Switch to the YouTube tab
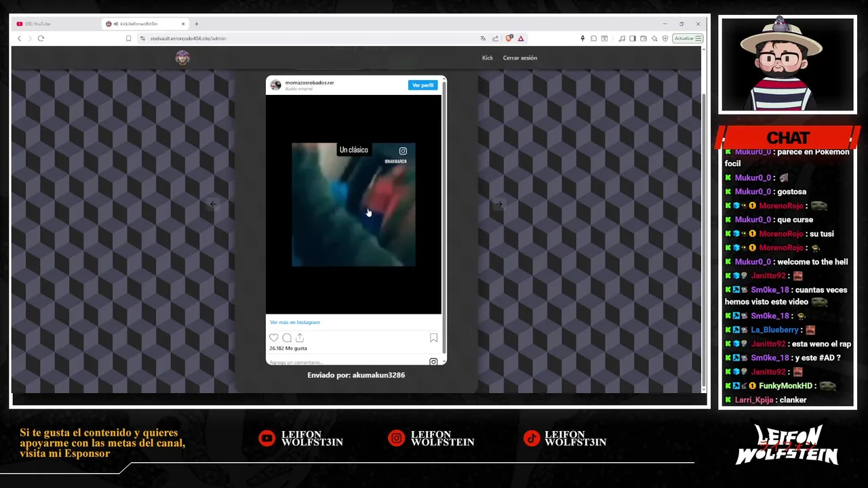 point(56,24)
